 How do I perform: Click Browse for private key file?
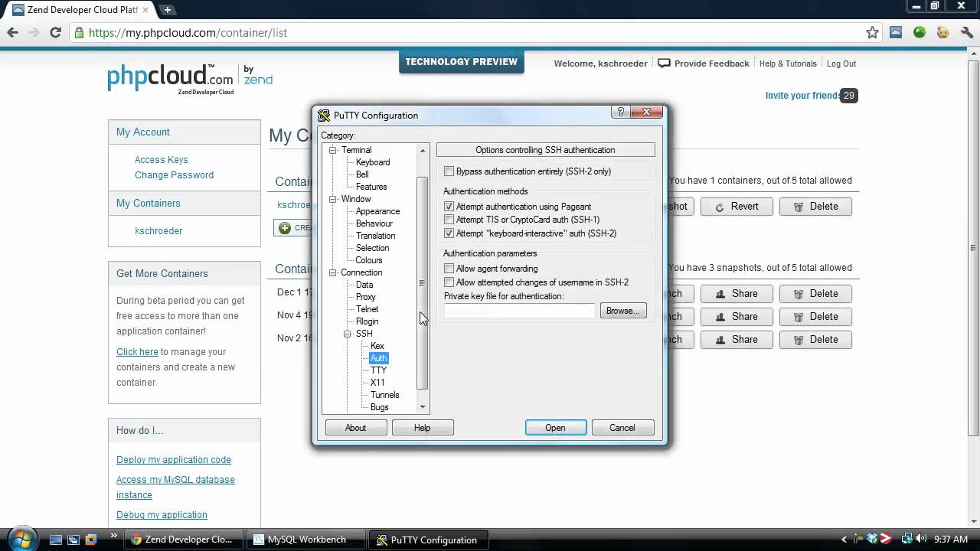tap(623, 311)
